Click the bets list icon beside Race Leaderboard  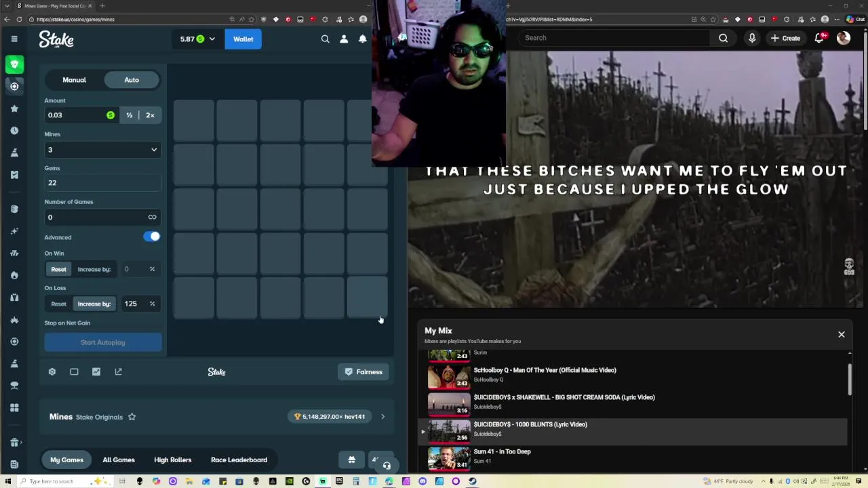351,460
